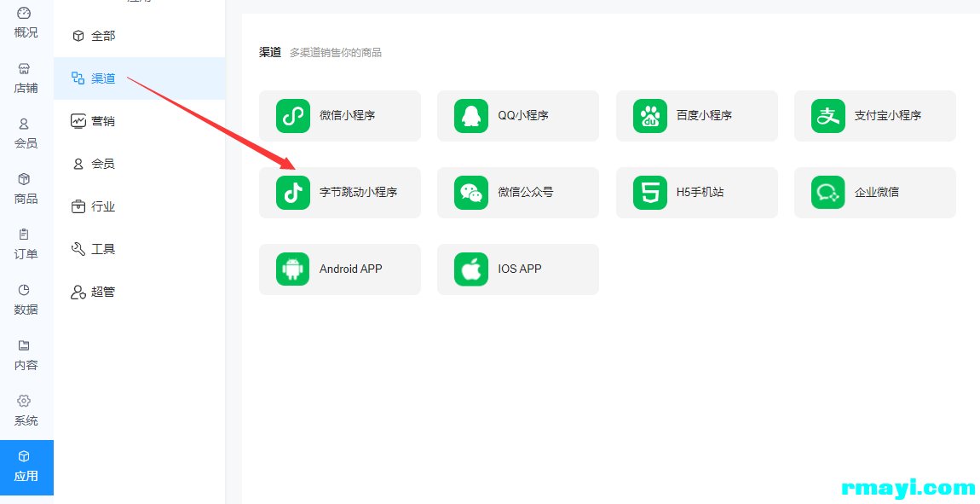Viewport: 980px width, 504px height.
Task: Click the 会员 person icon in left rail
Action: 24,124
